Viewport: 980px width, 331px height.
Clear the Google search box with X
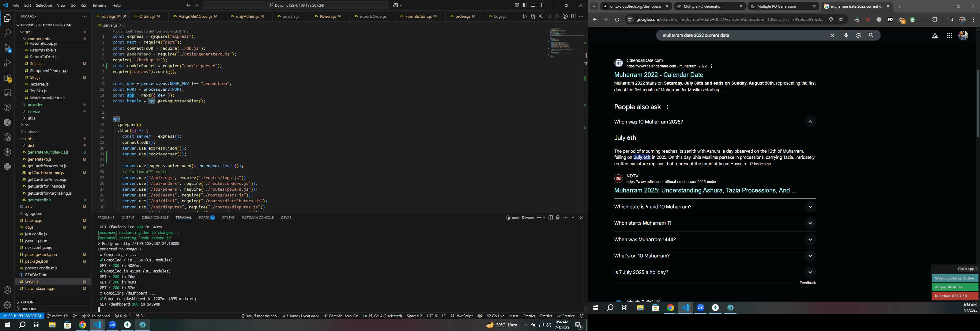832,36
